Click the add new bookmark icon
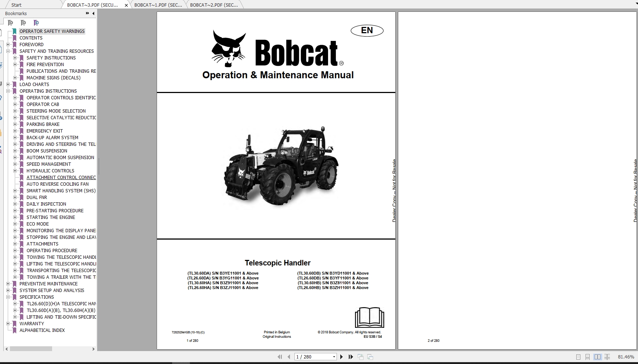638x364 pixels. pos(24,23)
